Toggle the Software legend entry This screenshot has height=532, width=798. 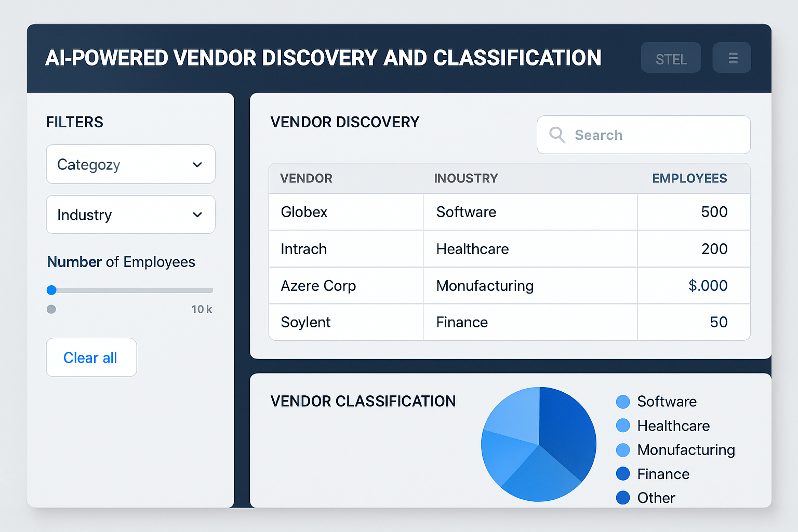(x=666, y=402)
